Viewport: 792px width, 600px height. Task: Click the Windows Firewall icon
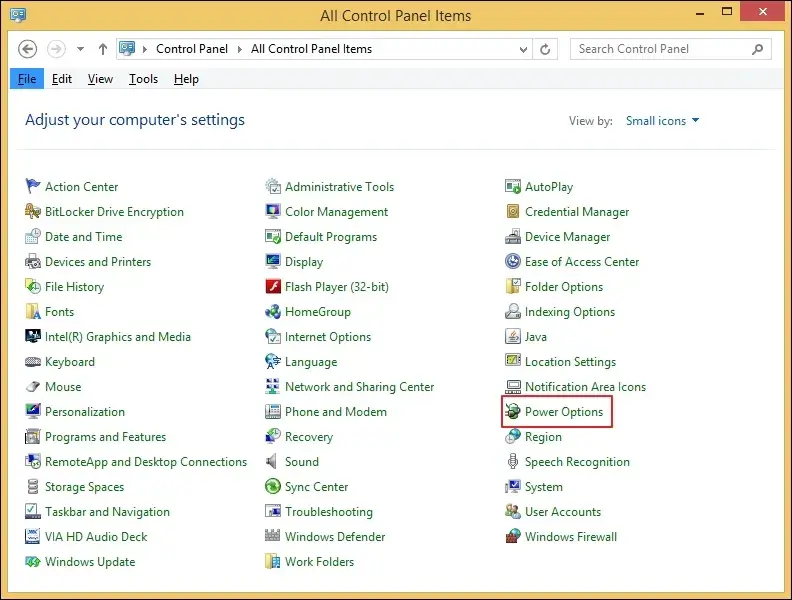513,536
